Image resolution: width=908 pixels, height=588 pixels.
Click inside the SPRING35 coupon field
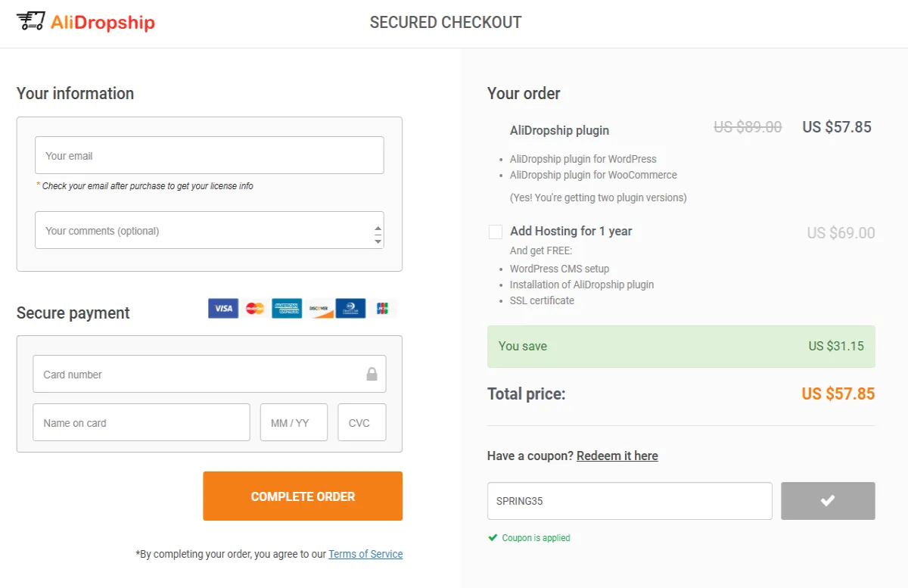tap(630, 500)
